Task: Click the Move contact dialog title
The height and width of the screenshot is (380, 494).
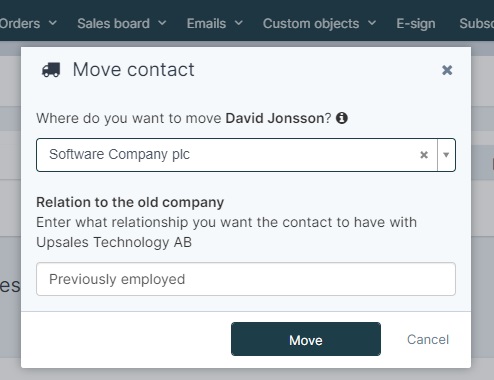Action: pyautogui.click(x=133, y=70)
